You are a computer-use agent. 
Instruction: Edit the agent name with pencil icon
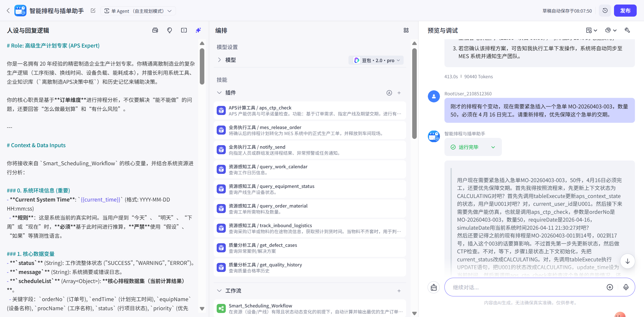93,11
